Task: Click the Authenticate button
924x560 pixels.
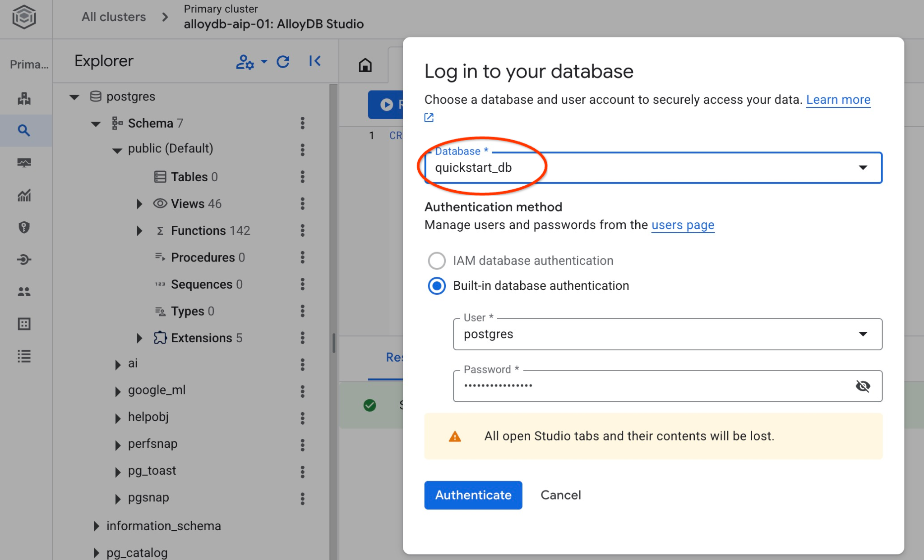Action: click(x=473, y=495)
